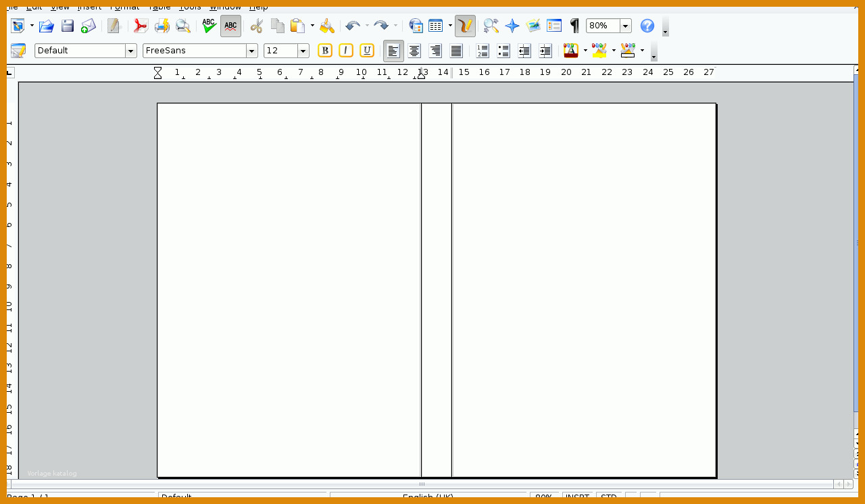The image size is (865, 504).
Task: Apply the yellow Highlighting color
Action: tap(599, 51)
